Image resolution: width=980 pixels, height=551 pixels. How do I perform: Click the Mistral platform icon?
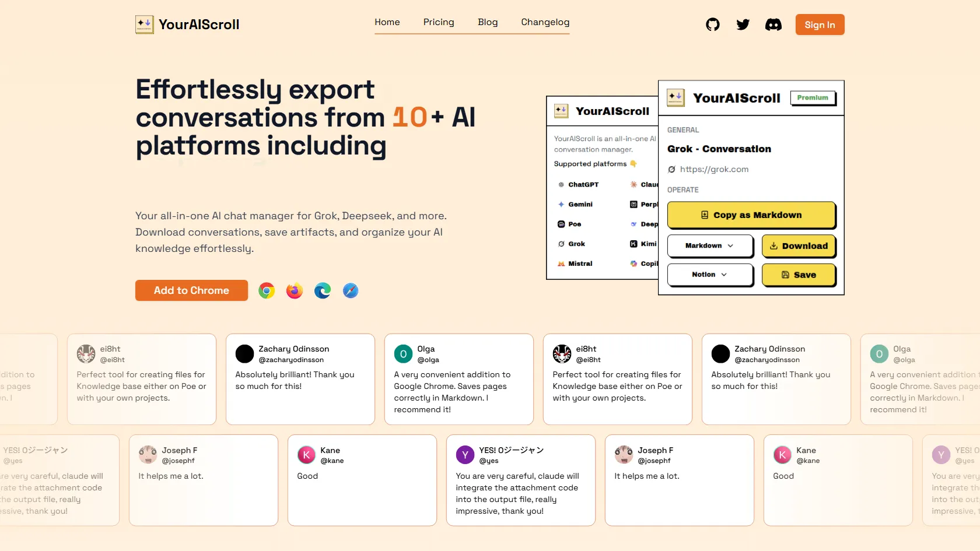[561, 264]
